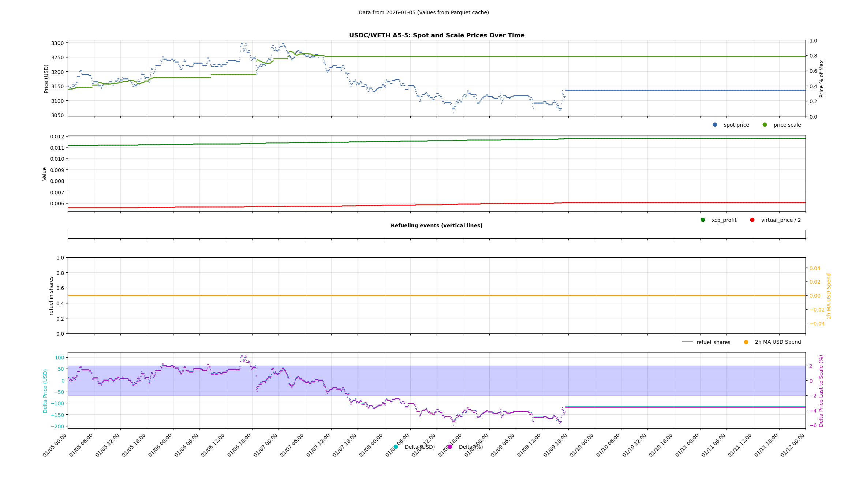
Task: Click the '01/12 00:00' x-axis tick label
Action: 793,445
